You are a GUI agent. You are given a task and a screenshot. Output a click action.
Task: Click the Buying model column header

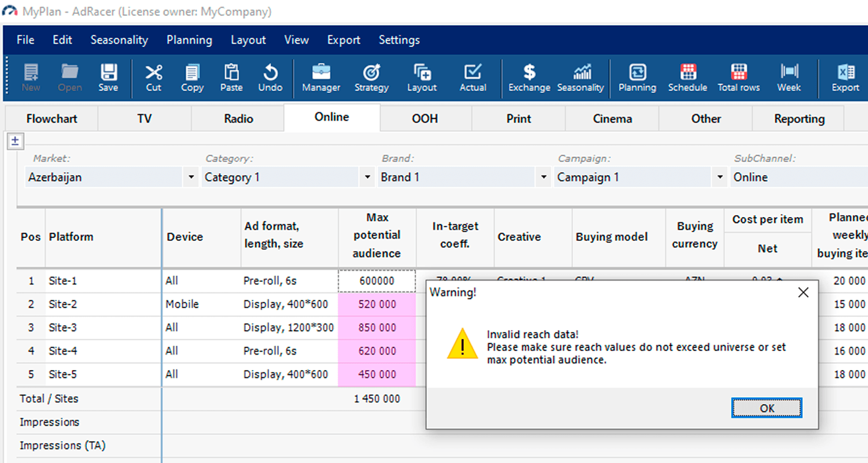[x=618, y=237]
